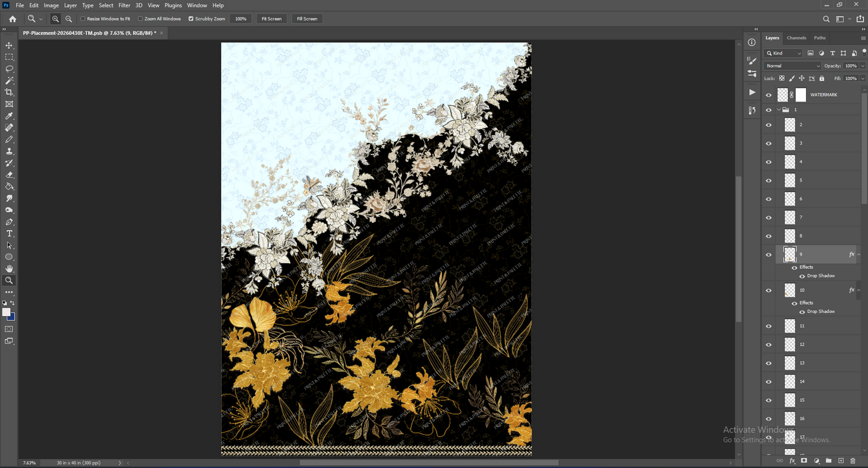Select the Eyedropper tool
Viewport: 868px width, 468px height.
[x=9, y=116]
